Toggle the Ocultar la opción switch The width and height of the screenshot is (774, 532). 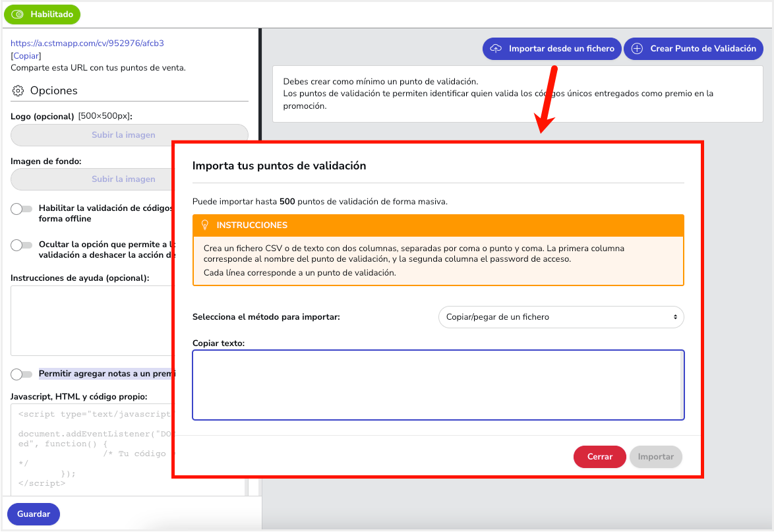pos(21,245)
